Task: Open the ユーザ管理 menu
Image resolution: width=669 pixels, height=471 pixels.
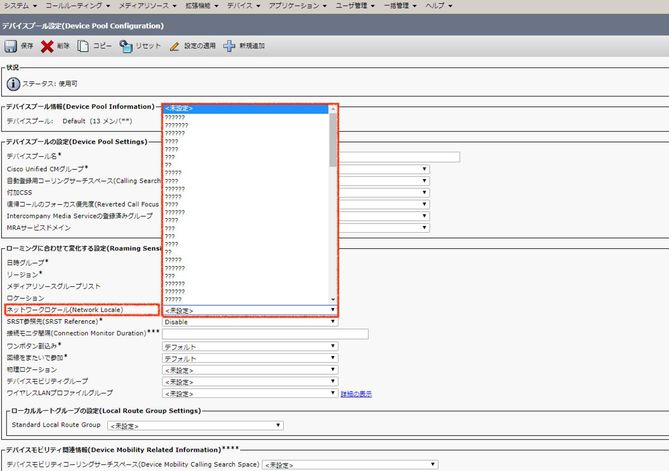Action: (355, 6)
